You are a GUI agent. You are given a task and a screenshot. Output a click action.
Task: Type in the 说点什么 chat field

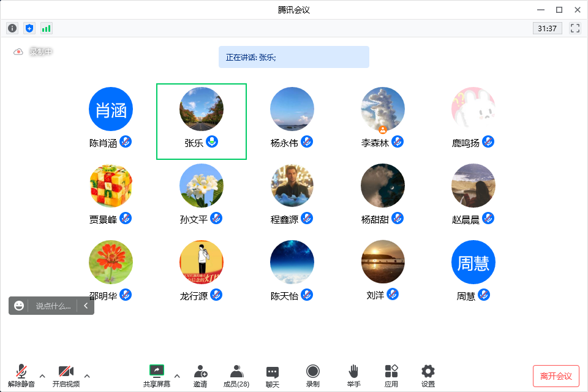click(x=53, y=306)
